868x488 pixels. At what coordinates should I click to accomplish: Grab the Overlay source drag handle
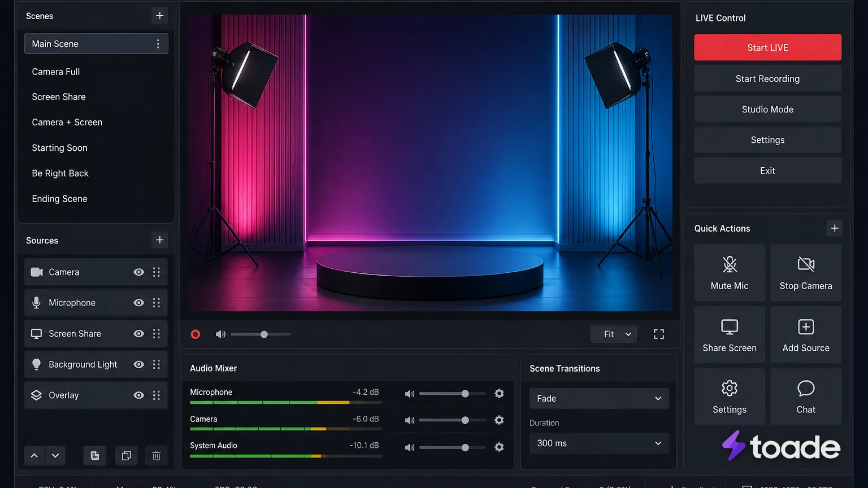pos(157,395)
